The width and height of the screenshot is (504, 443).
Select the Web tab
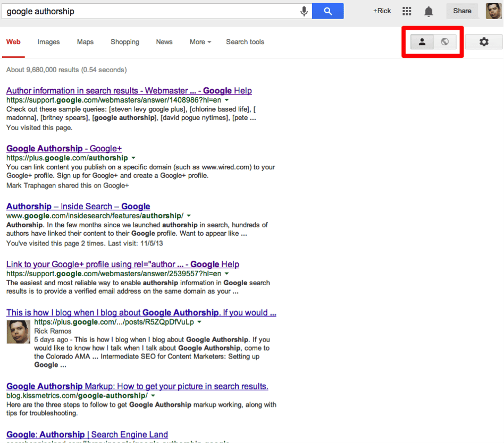pyautogui.click(x=13, y=42)
